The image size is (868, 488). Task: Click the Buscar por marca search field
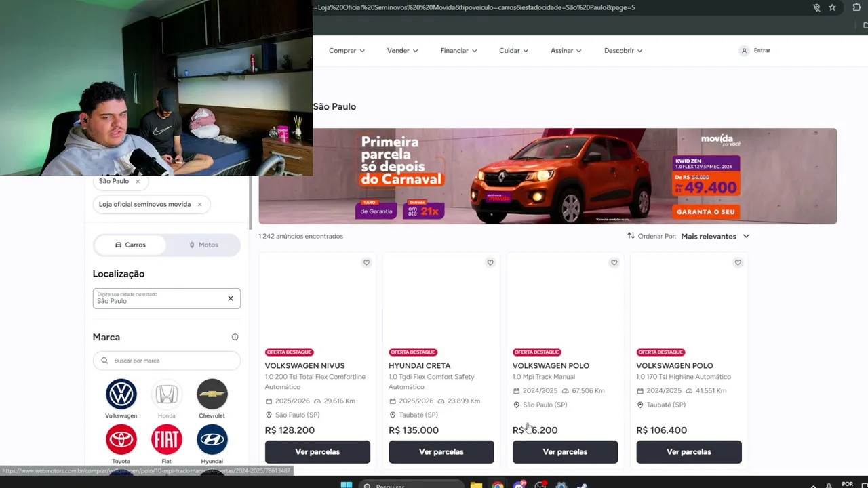click(167, 361)
